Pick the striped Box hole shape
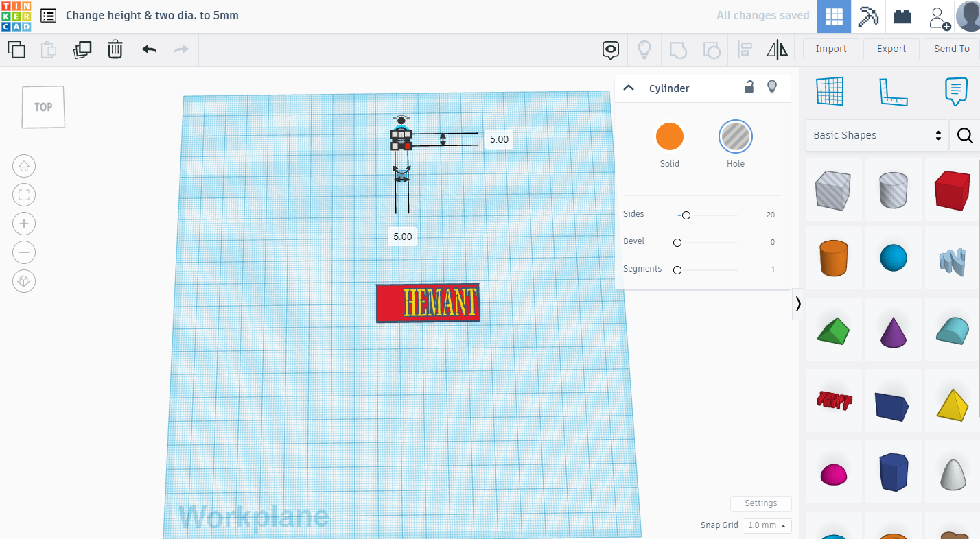 833,189
